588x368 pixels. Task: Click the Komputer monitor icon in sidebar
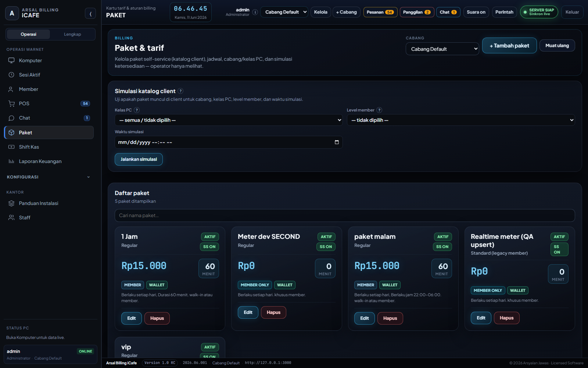(x=11, y=60)
